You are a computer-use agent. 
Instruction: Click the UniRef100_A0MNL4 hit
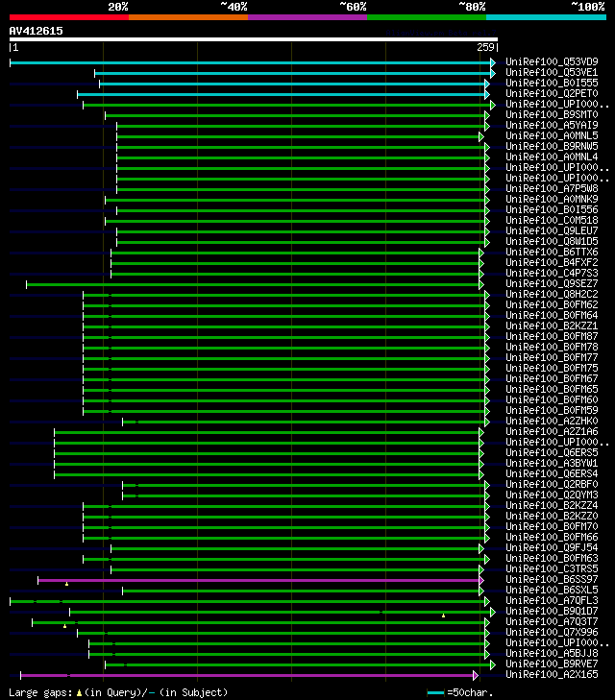(x=552, y=157)
